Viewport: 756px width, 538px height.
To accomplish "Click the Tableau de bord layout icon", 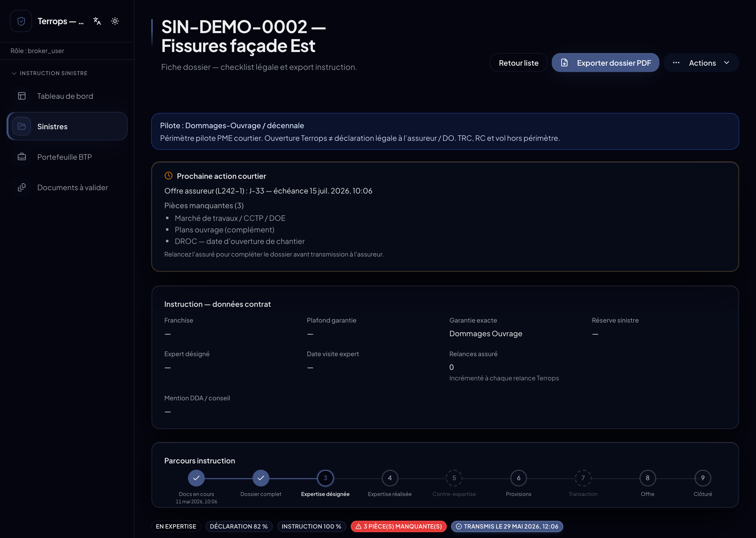I will [x=22, y=96].
